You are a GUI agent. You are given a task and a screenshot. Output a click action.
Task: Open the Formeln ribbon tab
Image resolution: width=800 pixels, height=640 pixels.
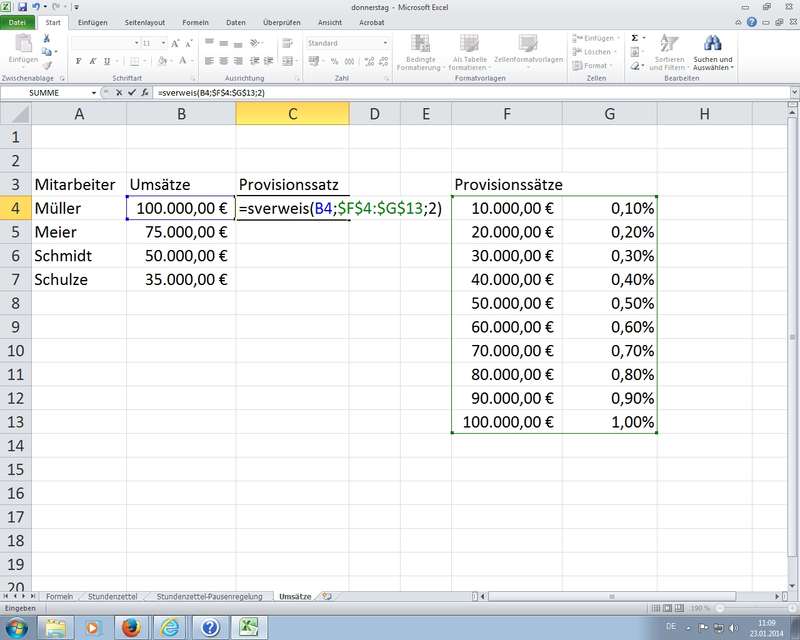tap(196, 22)
